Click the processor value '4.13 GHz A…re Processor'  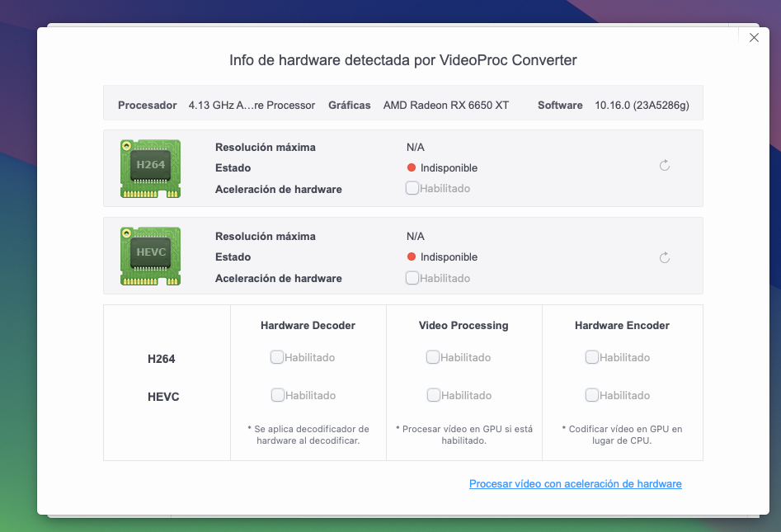tap(252, 105)
